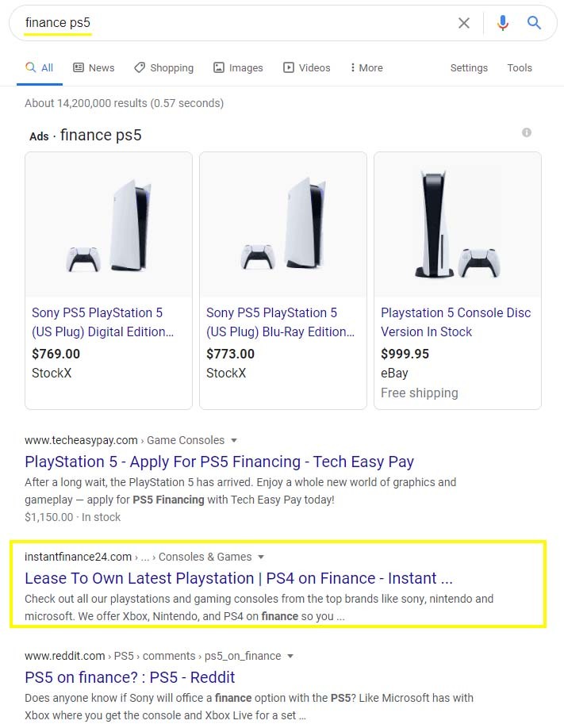Show Videos results tab

(x=306, y=68)
